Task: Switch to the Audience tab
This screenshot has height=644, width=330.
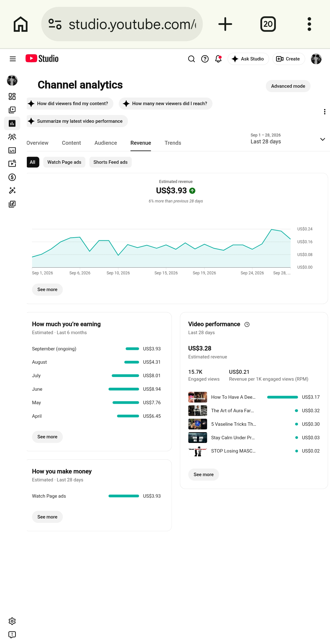Action: click(x=106, y=143)
